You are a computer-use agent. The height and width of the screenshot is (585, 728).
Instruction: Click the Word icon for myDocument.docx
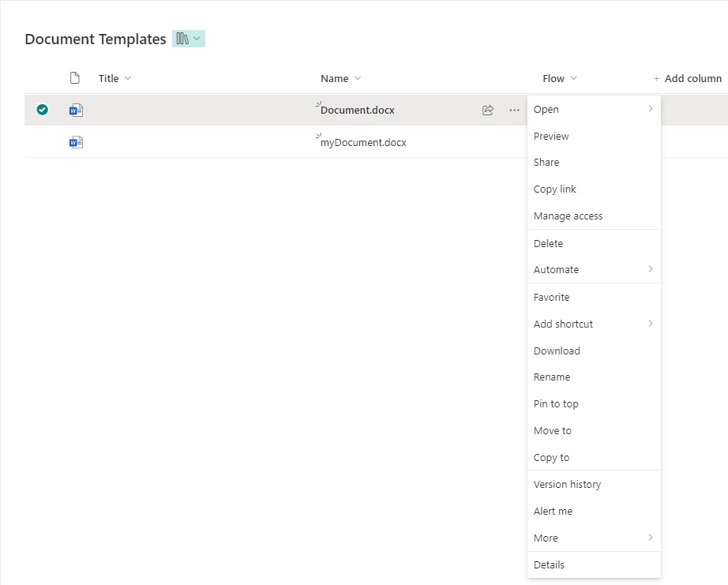[x=76, y=142]
